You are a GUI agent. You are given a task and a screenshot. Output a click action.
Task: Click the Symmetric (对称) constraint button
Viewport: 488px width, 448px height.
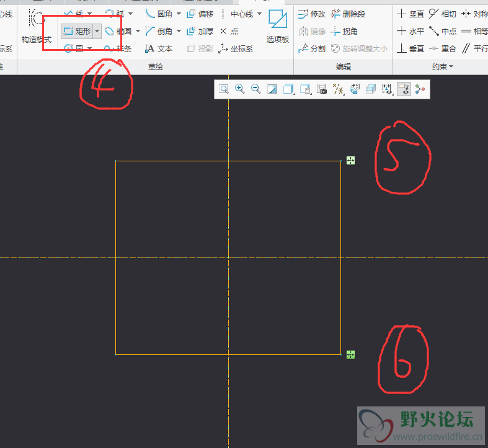click(474, 14)
